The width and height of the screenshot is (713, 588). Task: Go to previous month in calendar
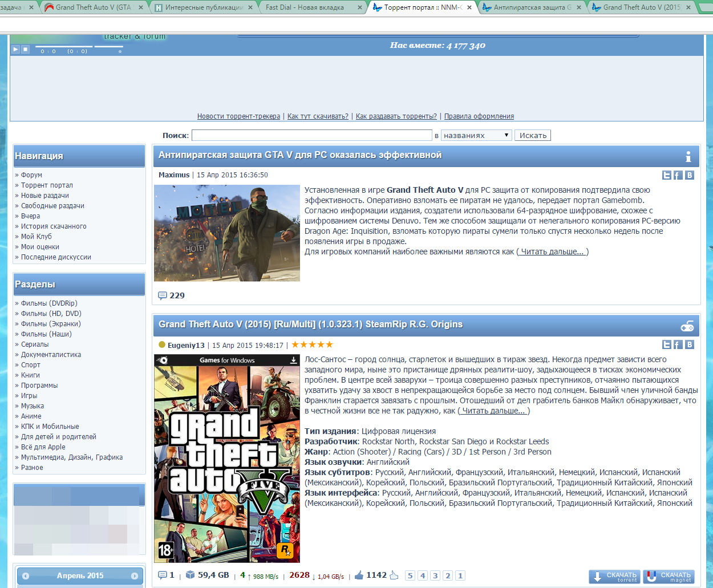pyautogui.click(x=26, y=576)
